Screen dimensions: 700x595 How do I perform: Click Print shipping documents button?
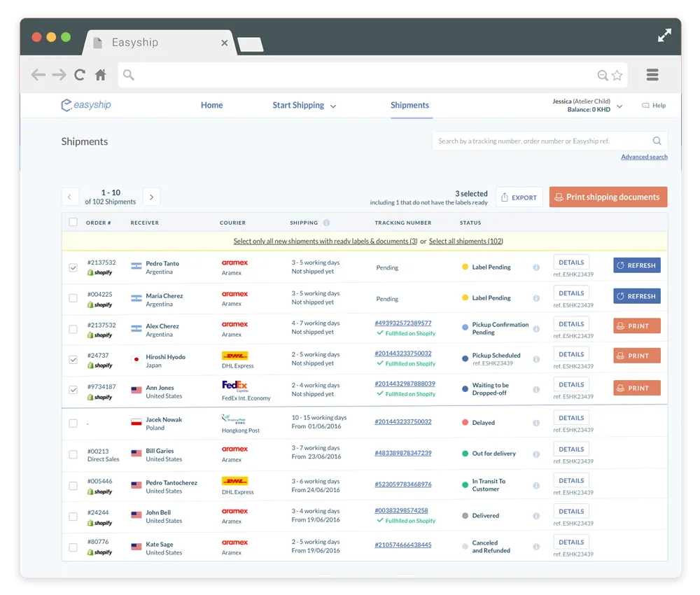tap(608, 197)
